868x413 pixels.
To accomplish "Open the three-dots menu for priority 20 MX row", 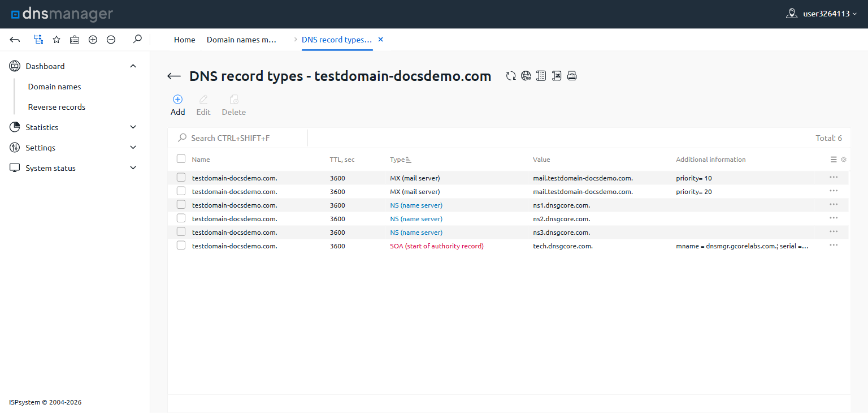I will coord(834,191).
